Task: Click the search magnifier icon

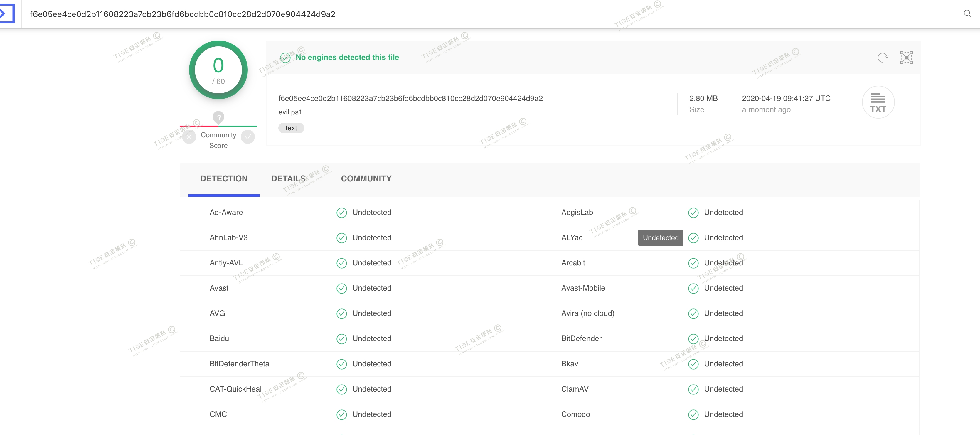Action: pyautogui.click(x=967, y=14)
